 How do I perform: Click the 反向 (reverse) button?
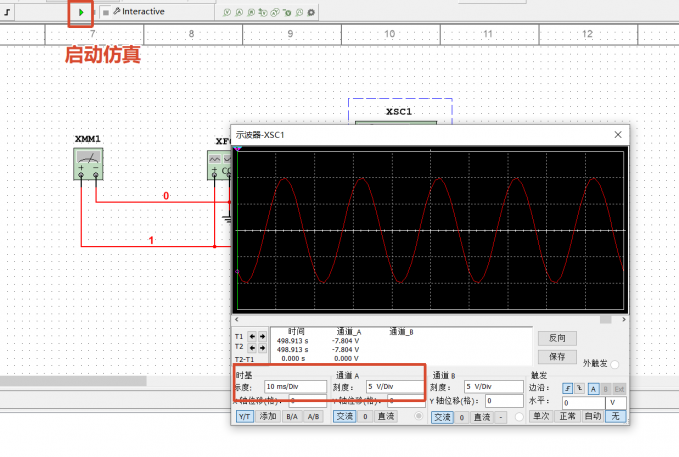click(x=557, y=338)
